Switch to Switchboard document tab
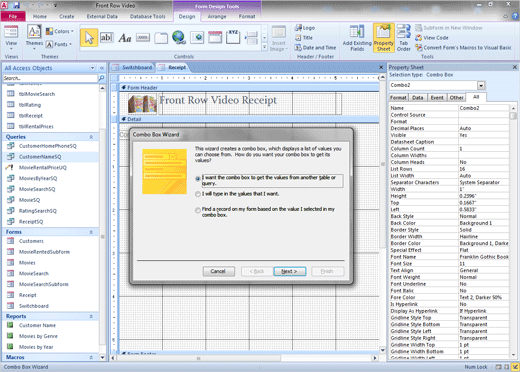 [x=133, y=67]
